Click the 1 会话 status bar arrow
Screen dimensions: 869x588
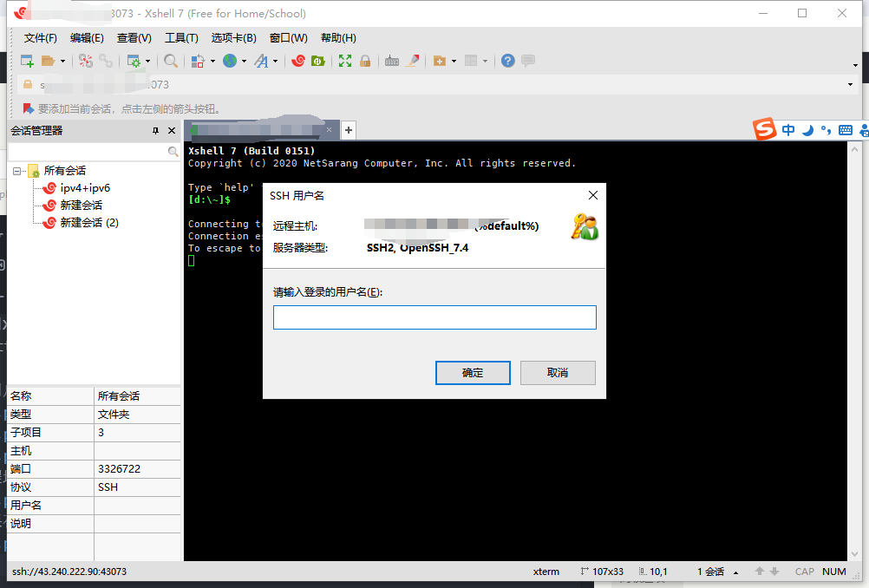point(736,572)
